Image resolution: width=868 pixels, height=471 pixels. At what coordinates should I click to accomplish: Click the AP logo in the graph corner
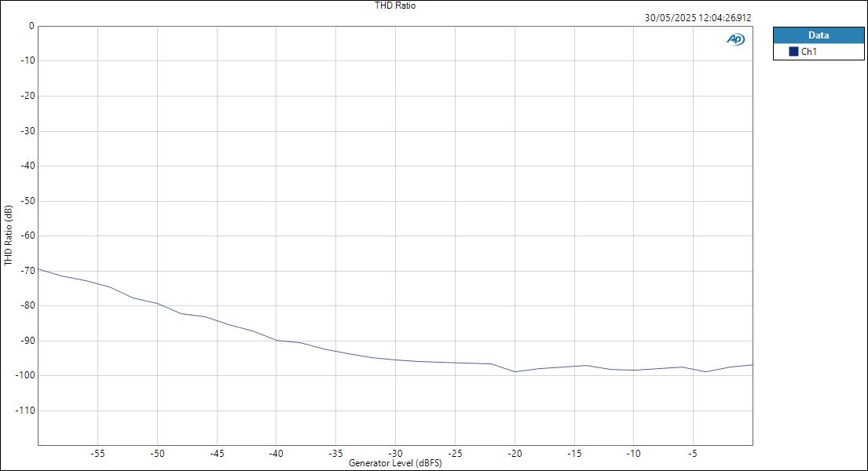click(735, 37)
